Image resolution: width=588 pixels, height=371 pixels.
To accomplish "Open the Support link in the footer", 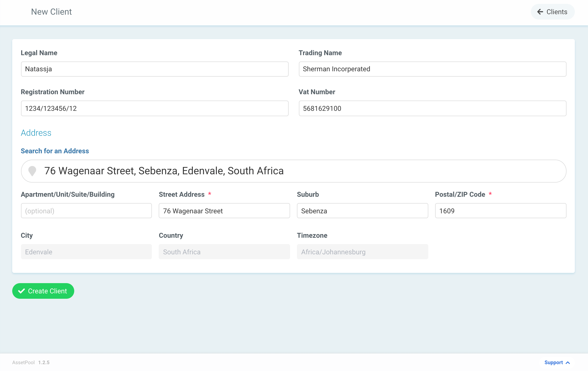I will click(x=553, y=362).
